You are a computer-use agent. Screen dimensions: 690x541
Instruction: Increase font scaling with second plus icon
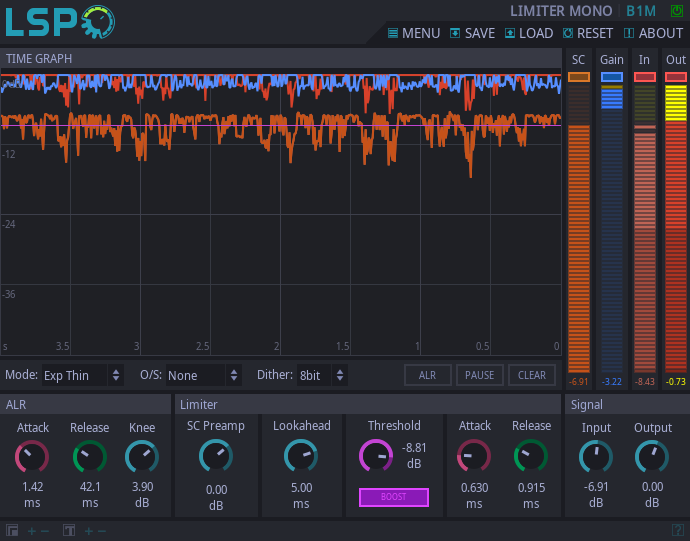(88, 531)
